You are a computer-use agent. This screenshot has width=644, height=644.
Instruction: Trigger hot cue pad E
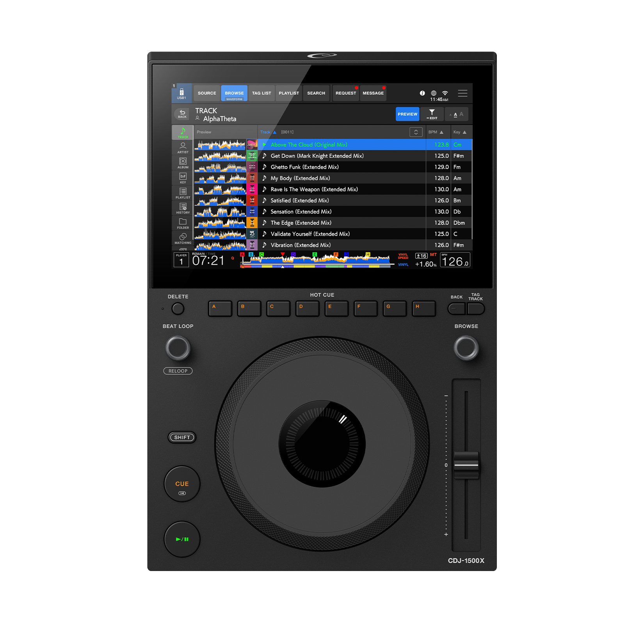[336, 308]
